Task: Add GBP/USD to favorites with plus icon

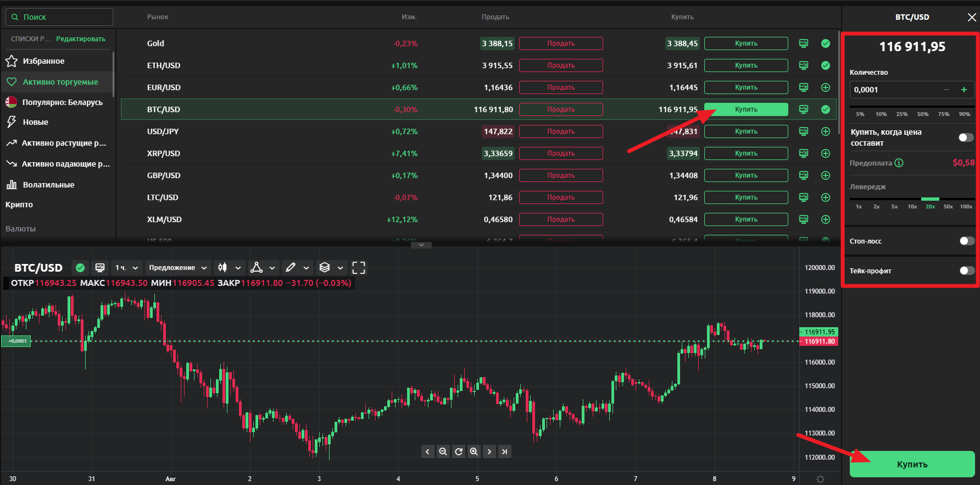Action: [826, 175]
